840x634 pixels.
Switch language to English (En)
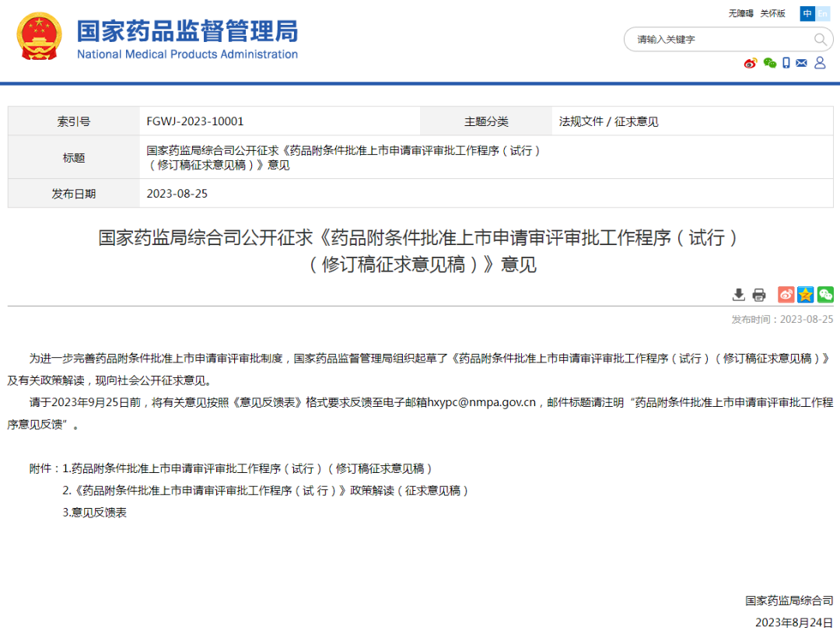(822, 13)
